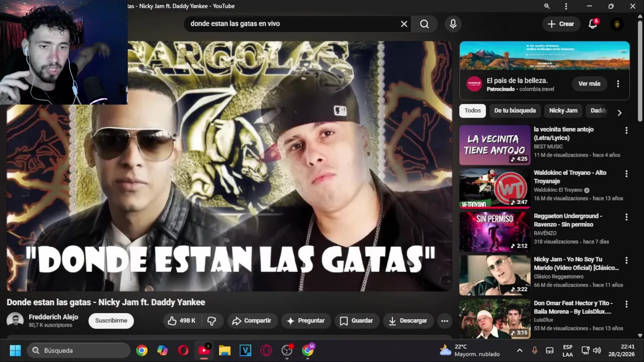This screenshot has height=362, width=644.
Task: Open more actions ellipsis under video
Action: pyautogui.click(x=444, y=321)
